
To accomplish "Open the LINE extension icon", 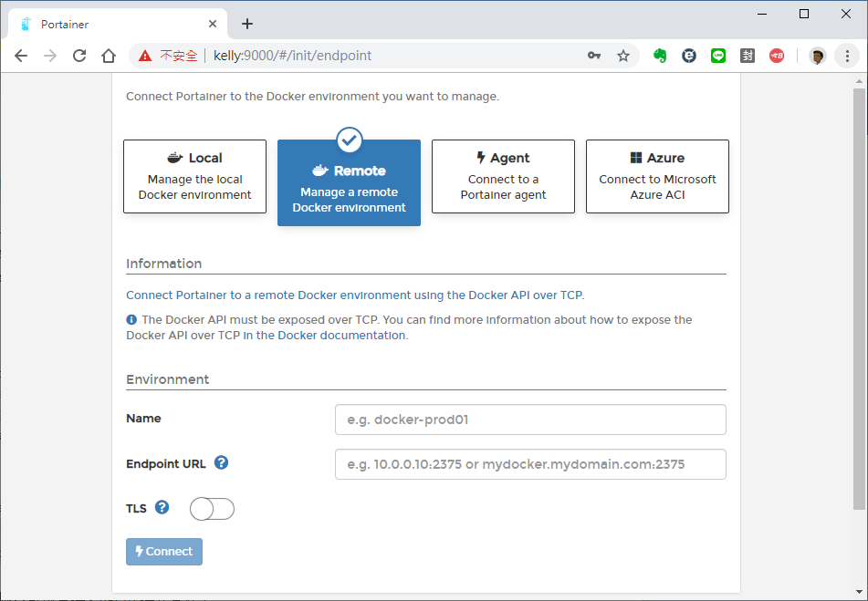I will (718, 56).
